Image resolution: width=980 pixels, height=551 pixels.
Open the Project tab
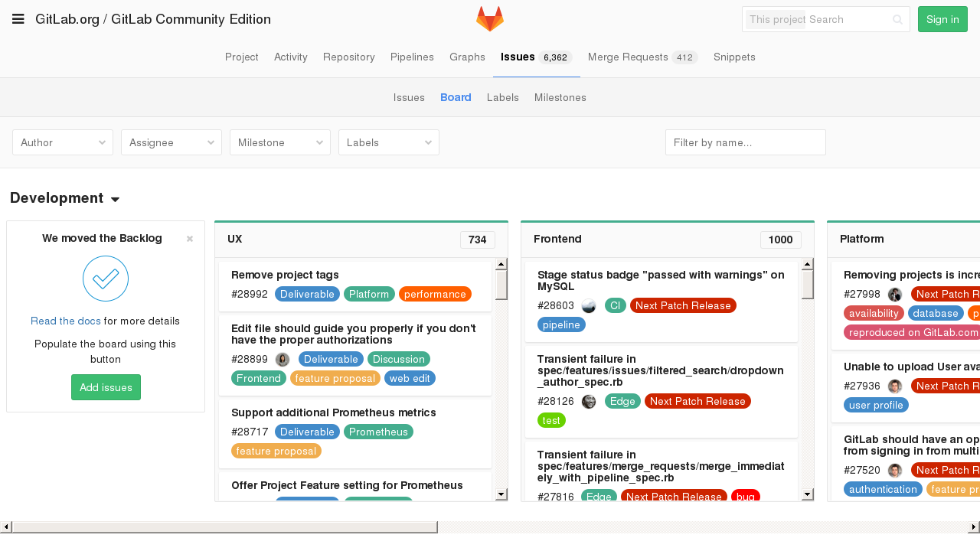pyautogui.click(x=242, y=57)
